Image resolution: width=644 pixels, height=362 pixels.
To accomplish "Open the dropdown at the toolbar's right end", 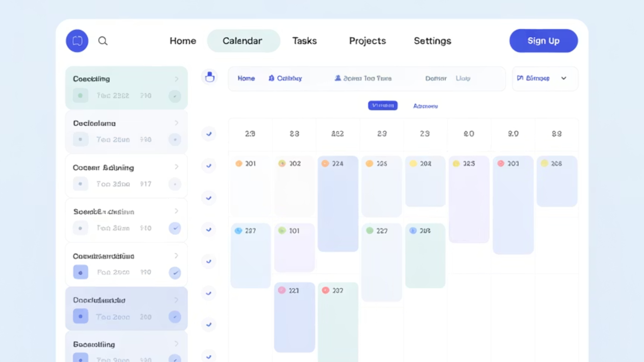I will tap(564, 78).
